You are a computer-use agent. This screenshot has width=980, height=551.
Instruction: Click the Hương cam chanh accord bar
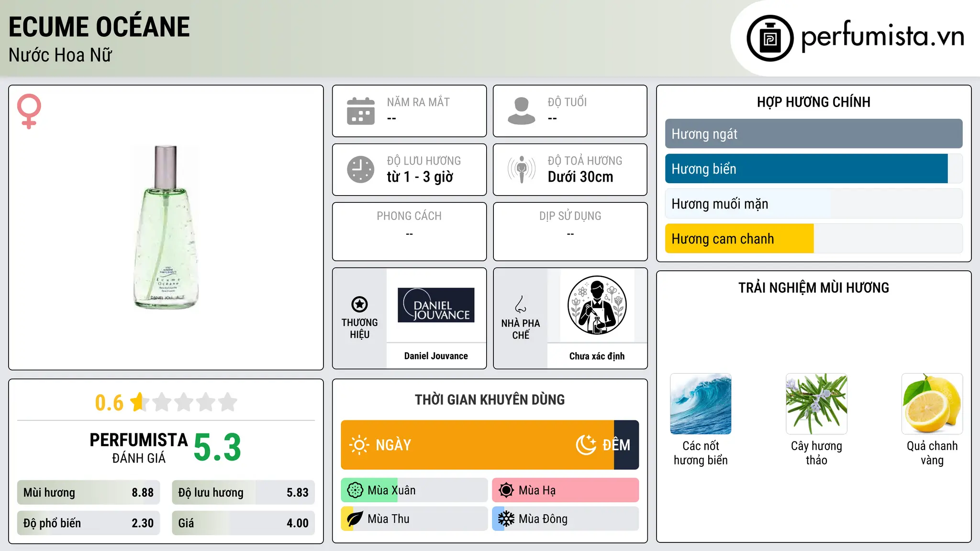pos(813,239)
